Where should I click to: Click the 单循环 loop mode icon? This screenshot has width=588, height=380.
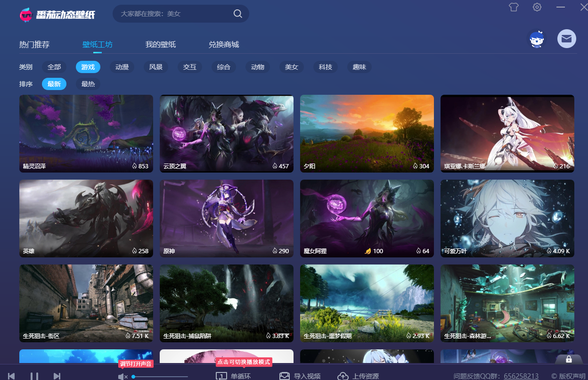point(221,376)
